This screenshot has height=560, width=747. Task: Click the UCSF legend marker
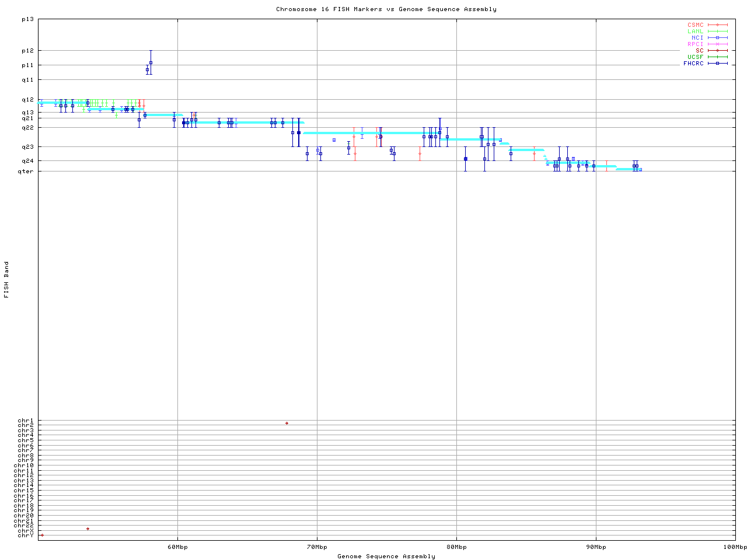click(x=717, y=57)
